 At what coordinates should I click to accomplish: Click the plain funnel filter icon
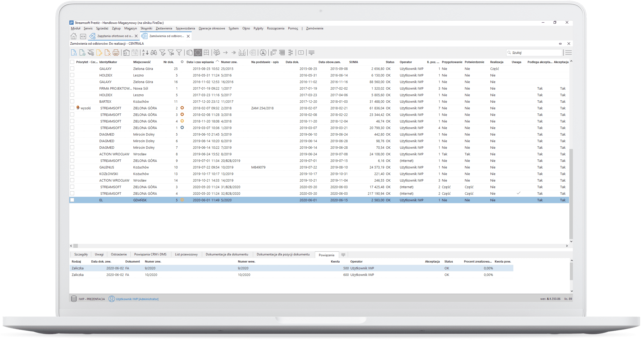tap(179, 53)
